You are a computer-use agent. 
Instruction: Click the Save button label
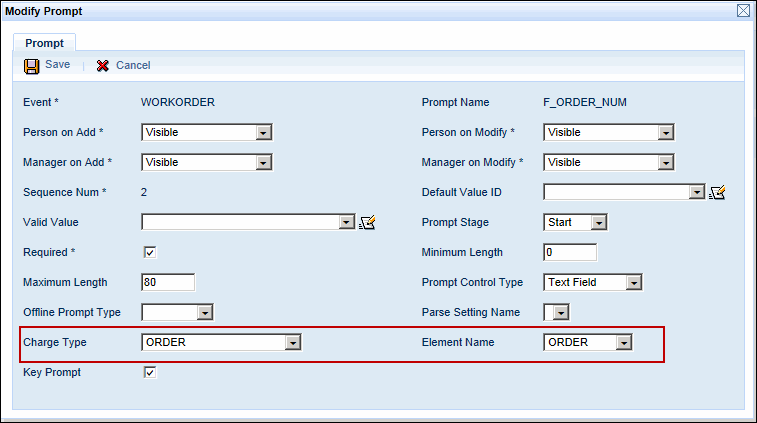point(57,65)
